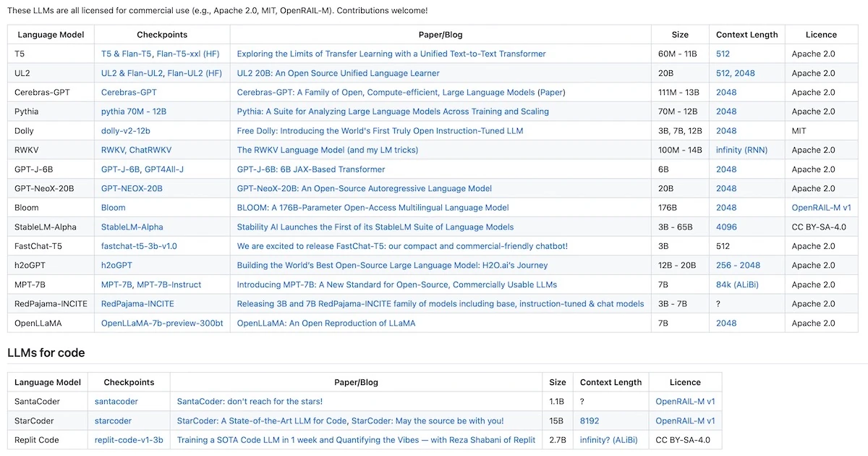
Task: Open RWKV Language Model paper link
Action: pos(328,150)
